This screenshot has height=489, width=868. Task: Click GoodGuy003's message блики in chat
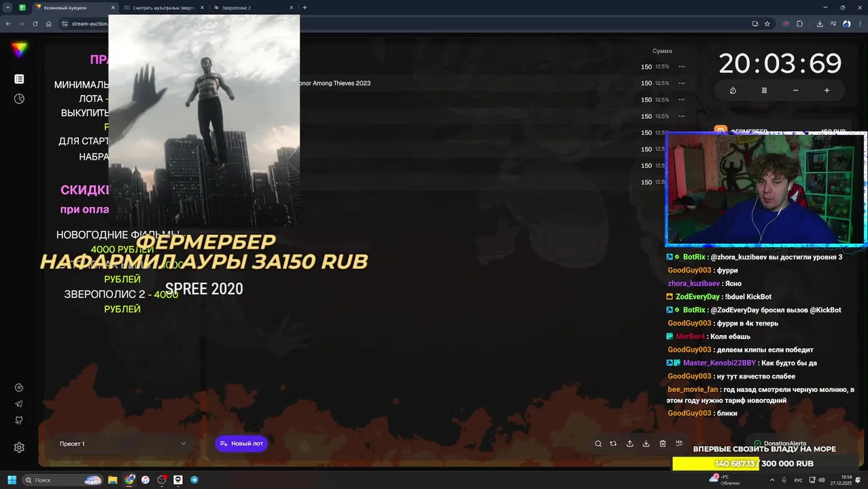coord(727,413)
